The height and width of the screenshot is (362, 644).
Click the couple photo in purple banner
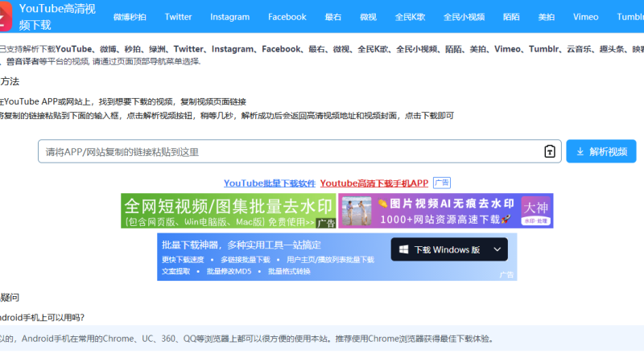pyautogui.click(x=357, y=211)
